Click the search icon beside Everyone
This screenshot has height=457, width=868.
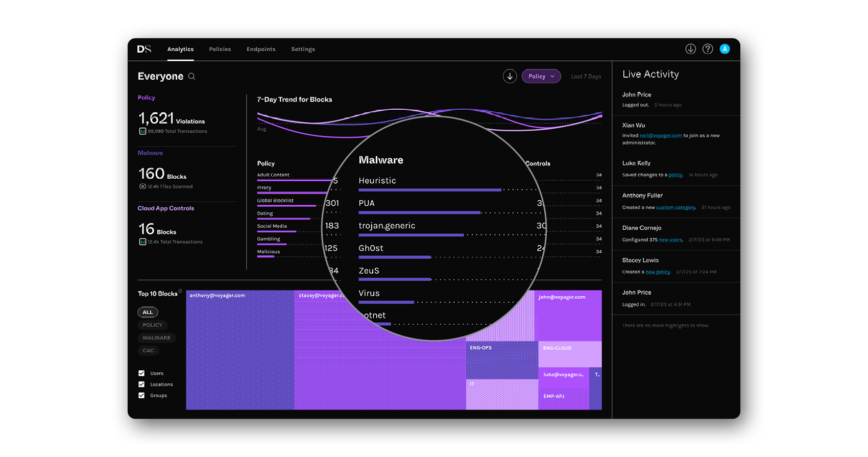click(x=192, y=77)
